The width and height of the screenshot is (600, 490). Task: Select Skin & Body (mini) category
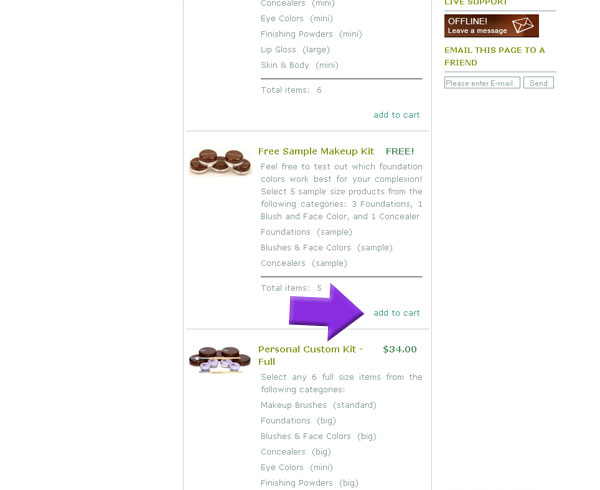click(299, 65)
